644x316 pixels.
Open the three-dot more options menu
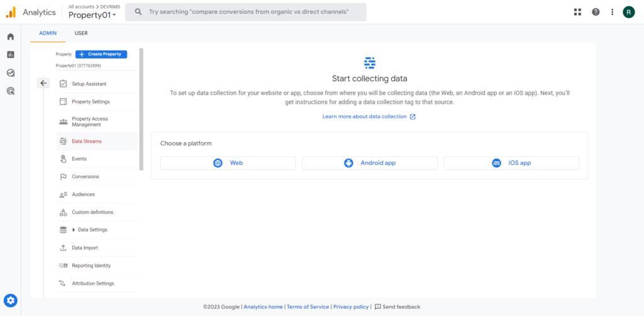pyautogui.click(x=613, y=12)
